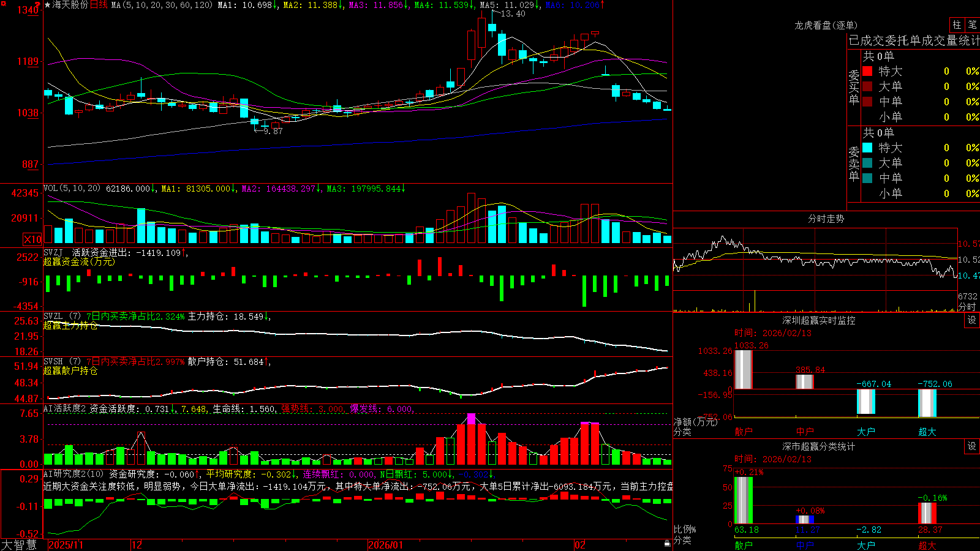Viewport: 980px width, 551px height.
Task: Click the SVZJ indicator name
Action: [x=53, y=252]
